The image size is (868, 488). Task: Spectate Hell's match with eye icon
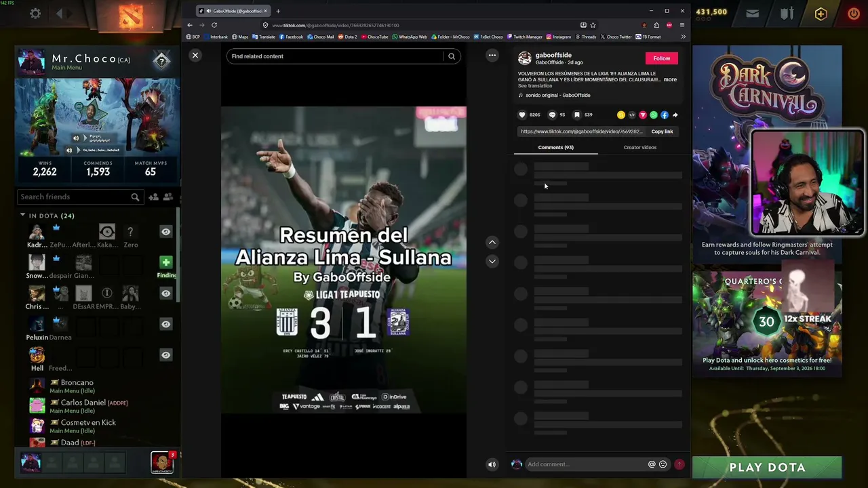click(x=165, y=354)
